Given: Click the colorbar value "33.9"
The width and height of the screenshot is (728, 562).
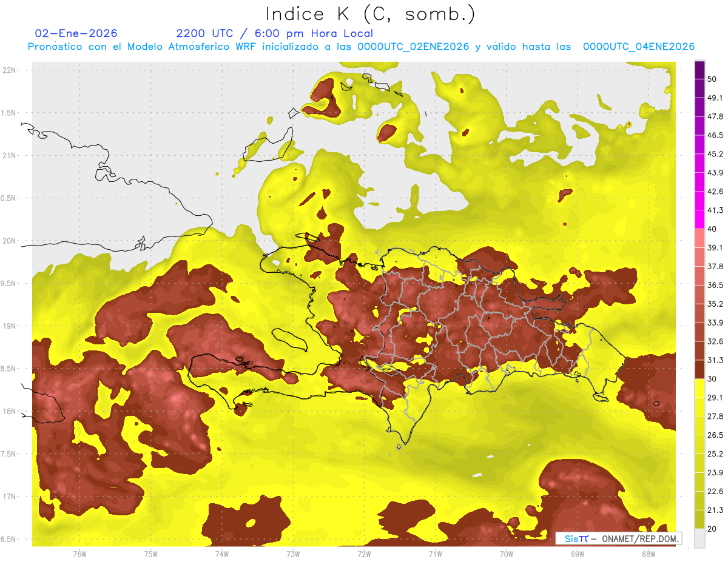Looking at the screenshot, I should (x=715, y=323).
